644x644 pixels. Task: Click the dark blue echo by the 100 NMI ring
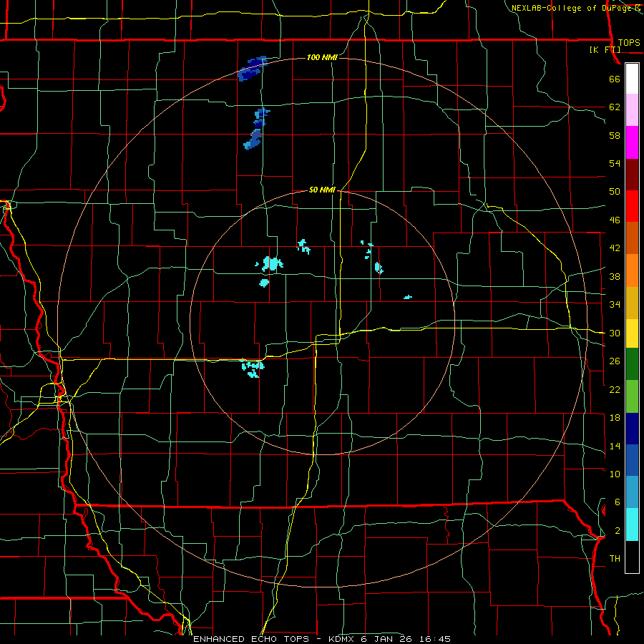(252, 69)
